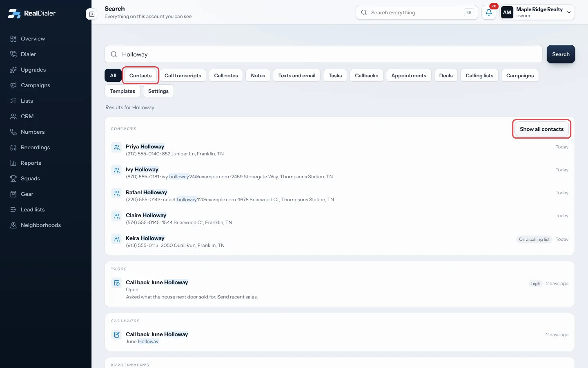Click the RealDialer logo icon
The height and width of the screenshot is (368, 588).
tap(14, 13)
